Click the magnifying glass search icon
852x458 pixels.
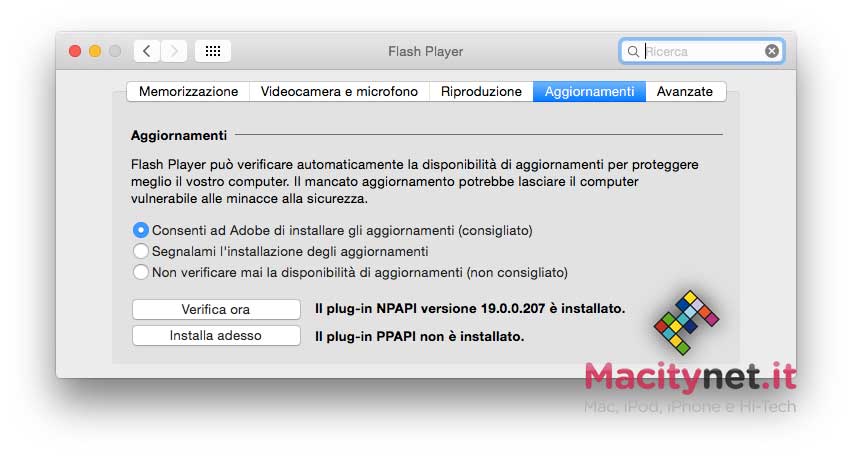tap(633, 51)
